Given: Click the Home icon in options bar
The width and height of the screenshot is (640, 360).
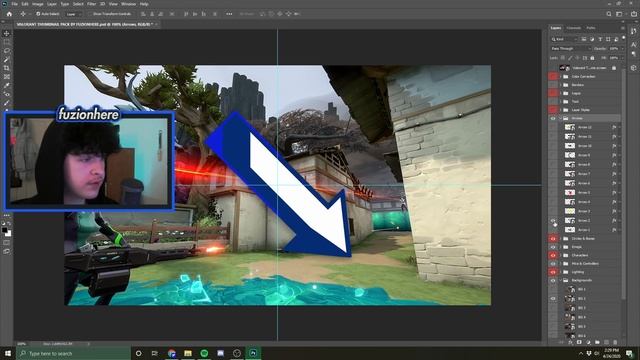Looking at the screenshot, I should (9, 14).
